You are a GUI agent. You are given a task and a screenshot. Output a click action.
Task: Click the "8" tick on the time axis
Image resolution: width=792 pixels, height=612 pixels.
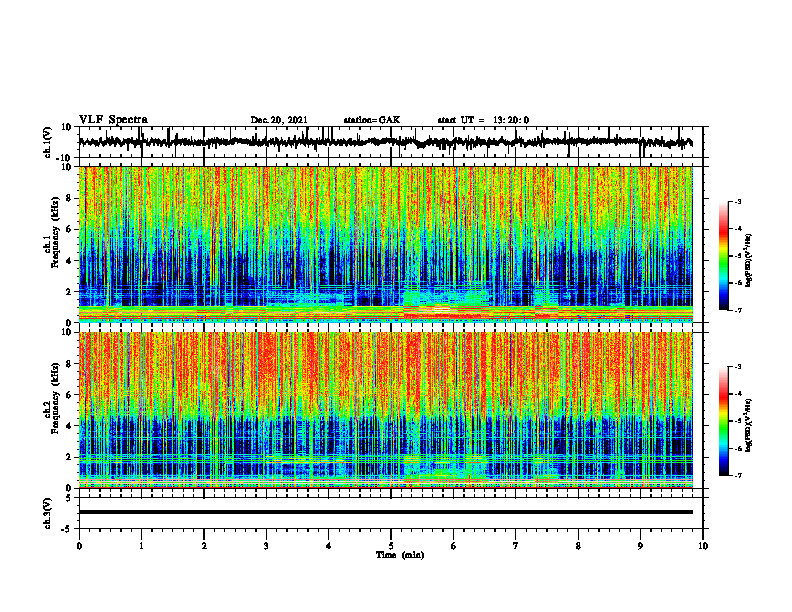click(578, 546)
